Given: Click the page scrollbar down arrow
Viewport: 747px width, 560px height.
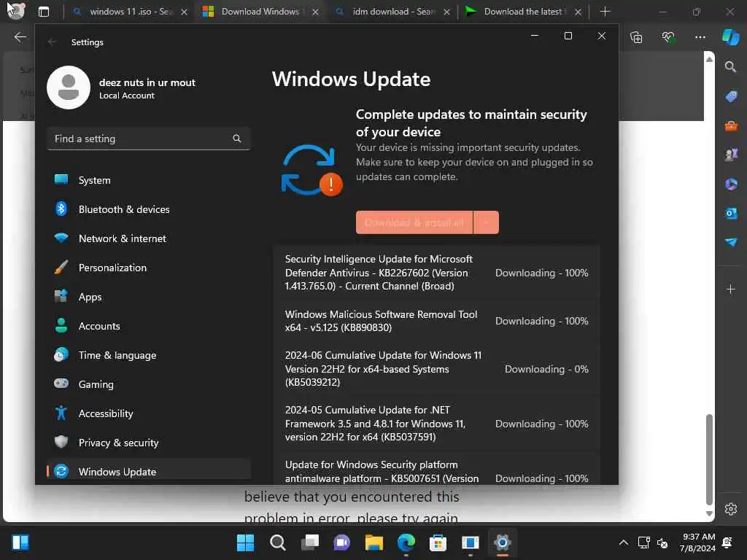Looking at the screenshot, I should point(709,514).
